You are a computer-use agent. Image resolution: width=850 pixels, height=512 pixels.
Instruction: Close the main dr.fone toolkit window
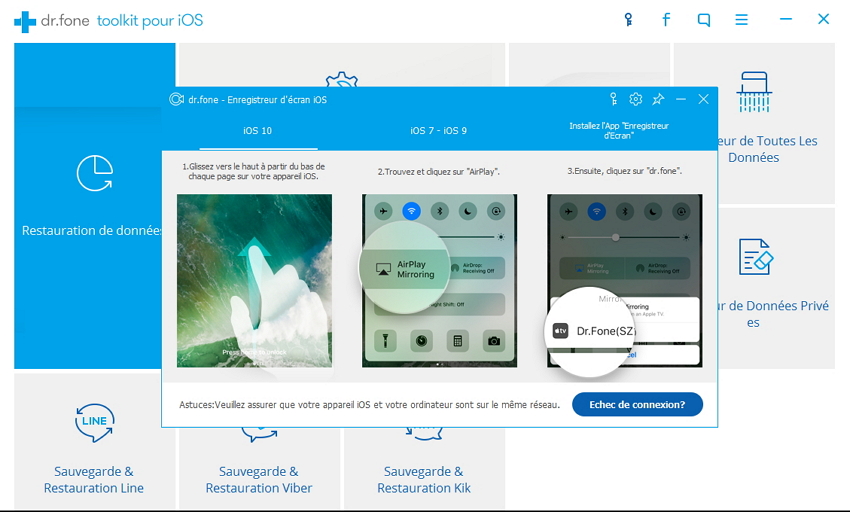click(823, 19)
